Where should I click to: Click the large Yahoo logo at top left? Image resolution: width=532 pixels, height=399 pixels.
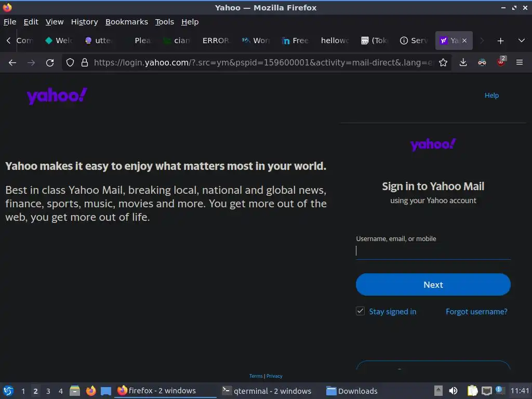tap(57, 96)
